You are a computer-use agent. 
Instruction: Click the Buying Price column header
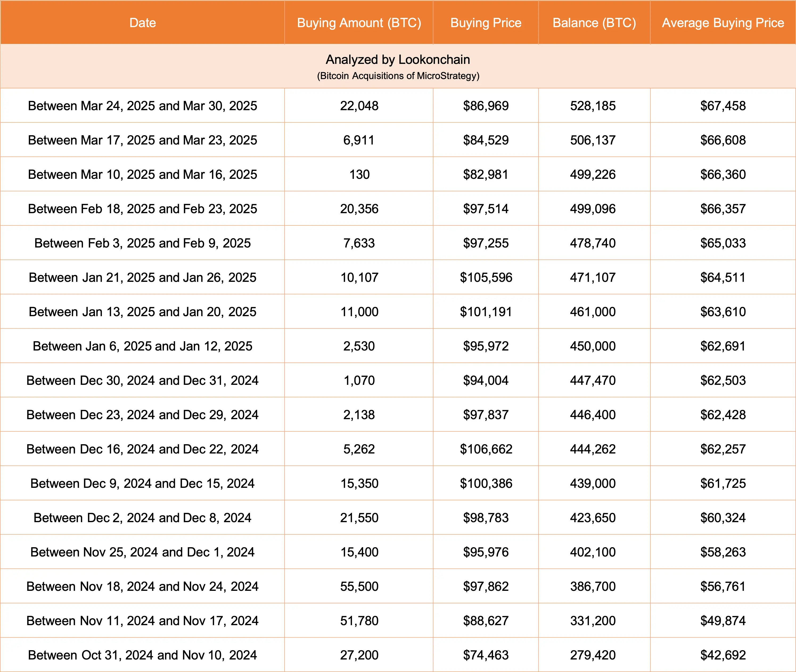(485, 22)
